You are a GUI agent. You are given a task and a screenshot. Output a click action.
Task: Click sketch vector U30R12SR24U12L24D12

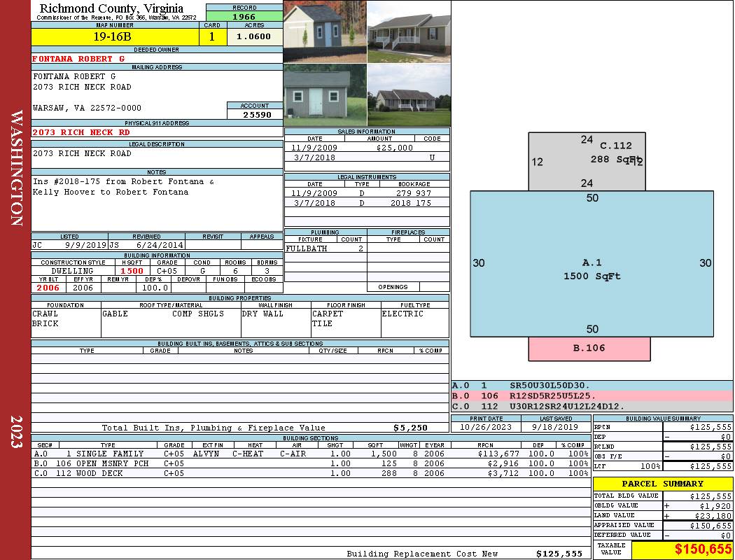click(x=567, y=406)
